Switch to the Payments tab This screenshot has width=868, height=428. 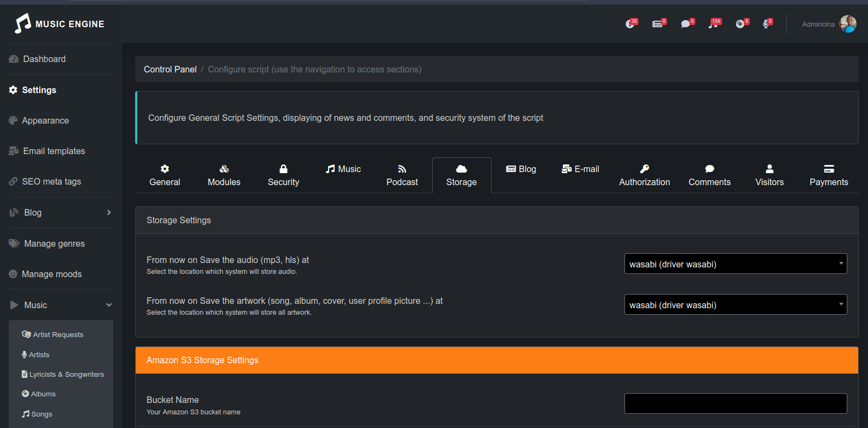point(828,175)
